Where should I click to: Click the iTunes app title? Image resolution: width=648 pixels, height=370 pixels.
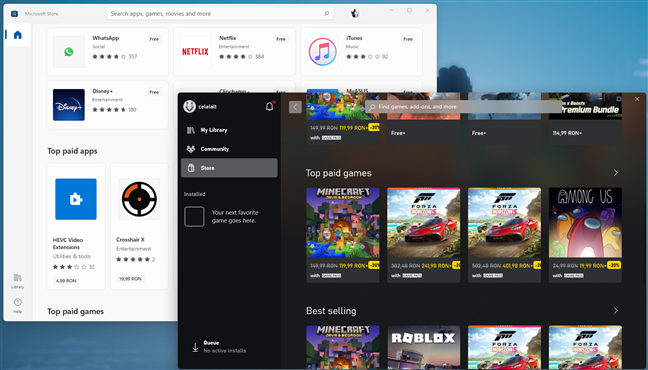pyautogui.click(x=354, y=38)
